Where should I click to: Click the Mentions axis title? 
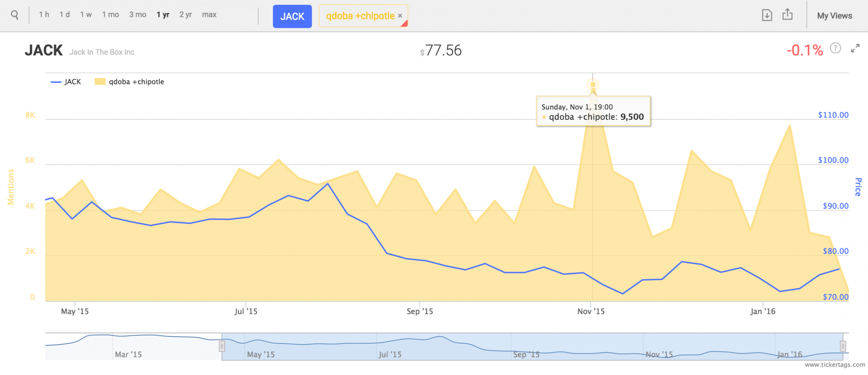coord(11,187)
